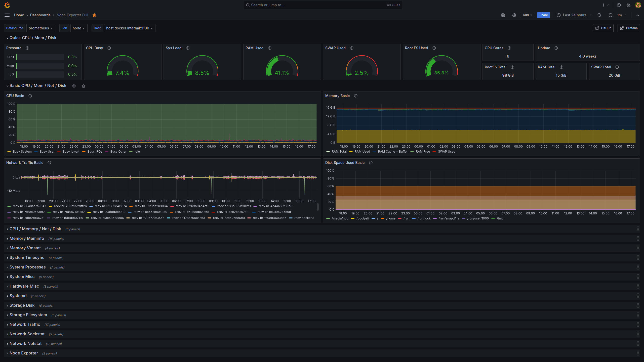Click the save dashboard icon
Image resolution: width=644 pixels, height=362 pixels.
(503, 15)
